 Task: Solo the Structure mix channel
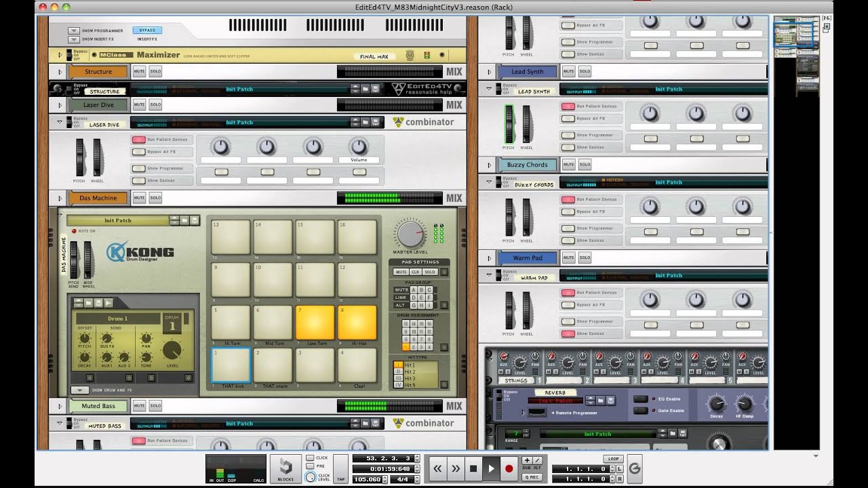tap(155, 71)
